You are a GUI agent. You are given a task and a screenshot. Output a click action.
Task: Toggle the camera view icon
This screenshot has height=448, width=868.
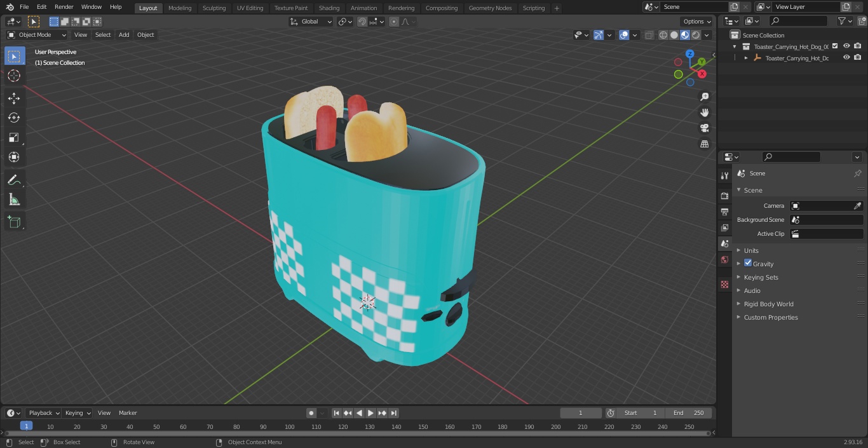tap(705, 128)
